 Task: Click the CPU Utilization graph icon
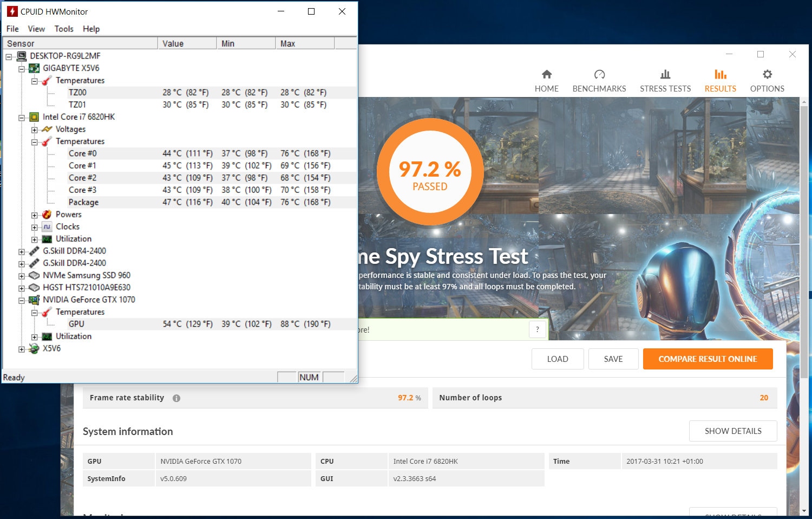coord(47,239)
